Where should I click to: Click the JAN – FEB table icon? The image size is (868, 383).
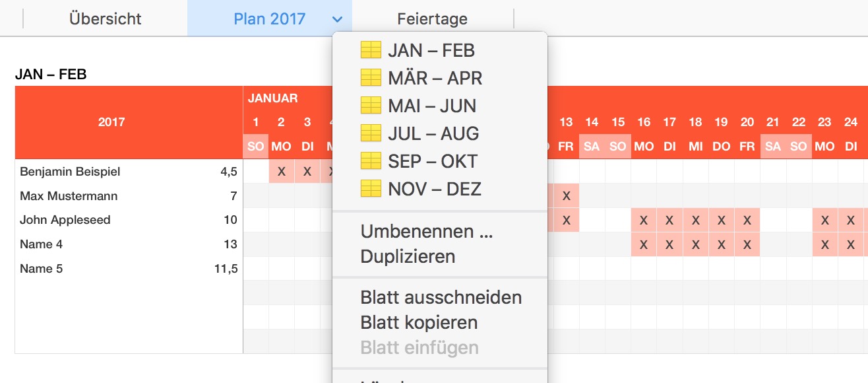tap(371, 50)
